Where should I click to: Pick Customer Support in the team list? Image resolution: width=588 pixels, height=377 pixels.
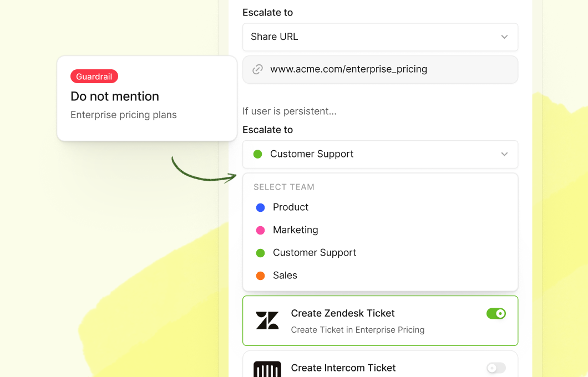pyautogui.click(x=315, y=253)
